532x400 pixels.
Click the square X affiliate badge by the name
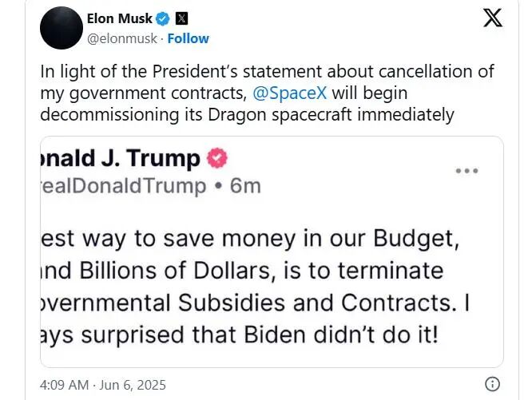181,18
